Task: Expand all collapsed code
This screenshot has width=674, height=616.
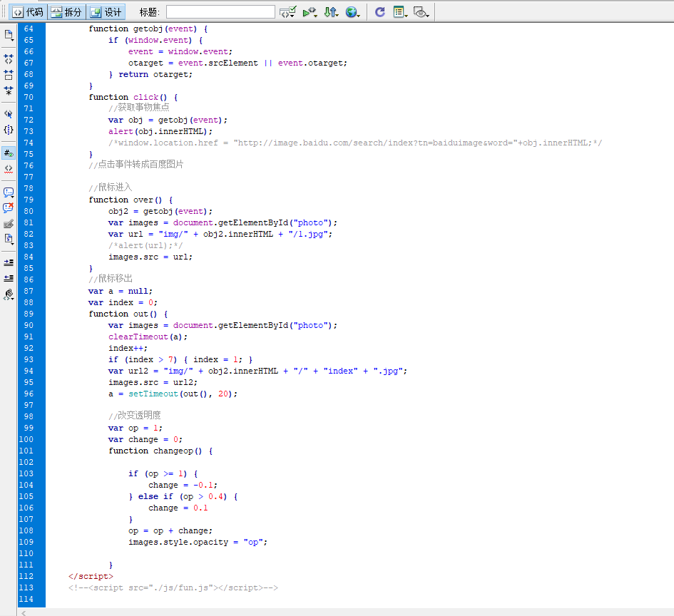Action: coord(9,91)
